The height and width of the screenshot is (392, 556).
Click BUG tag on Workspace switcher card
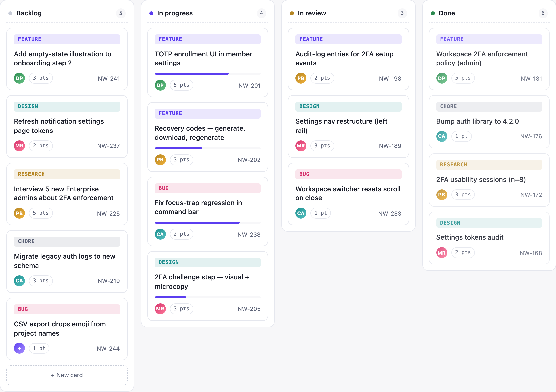[348, 174]
